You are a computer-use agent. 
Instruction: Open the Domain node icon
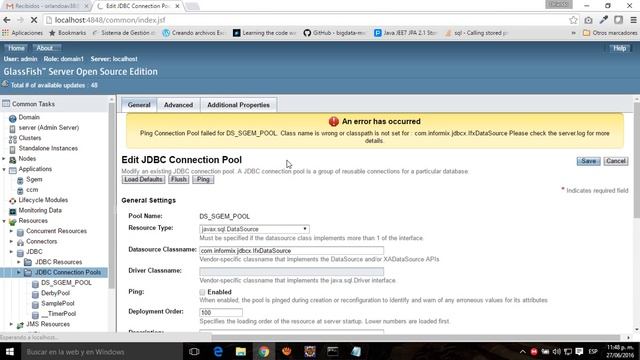[13, 118]
